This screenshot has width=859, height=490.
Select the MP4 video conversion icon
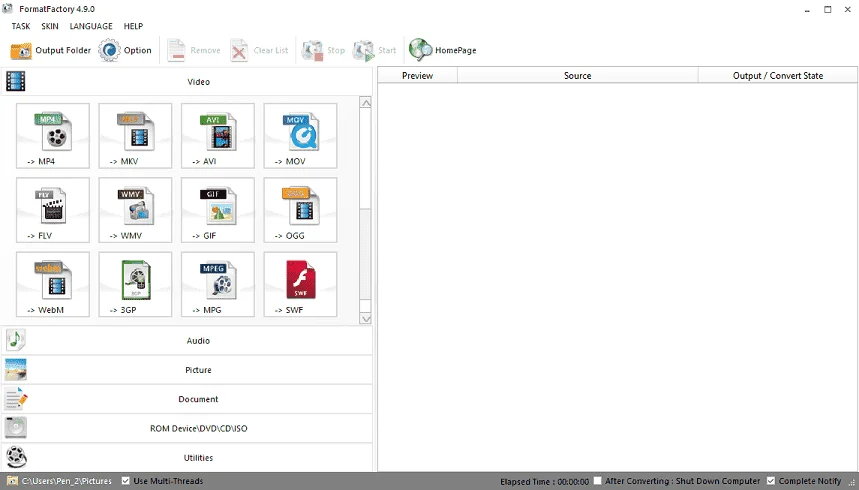tap(53, 135)
